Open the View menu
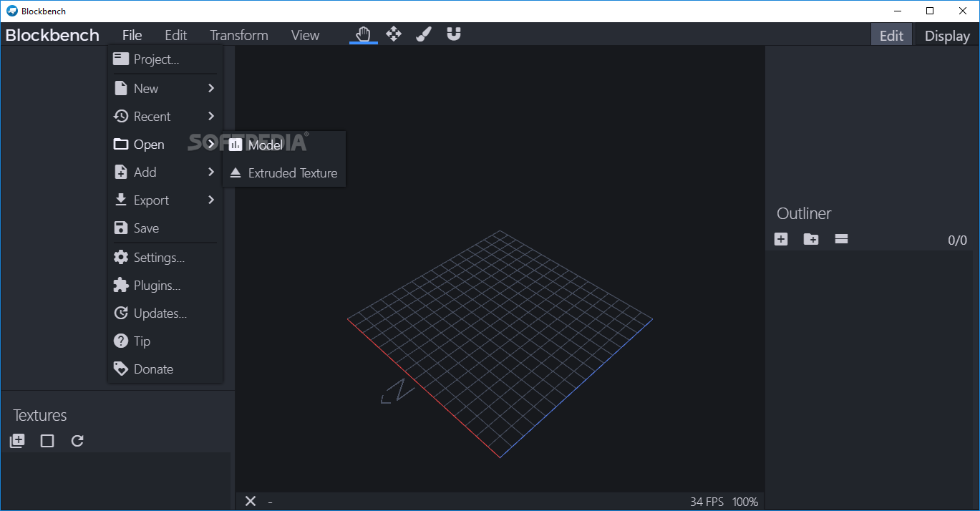The height and width of the screenshot is (511, 980). (x=305, y=35)
